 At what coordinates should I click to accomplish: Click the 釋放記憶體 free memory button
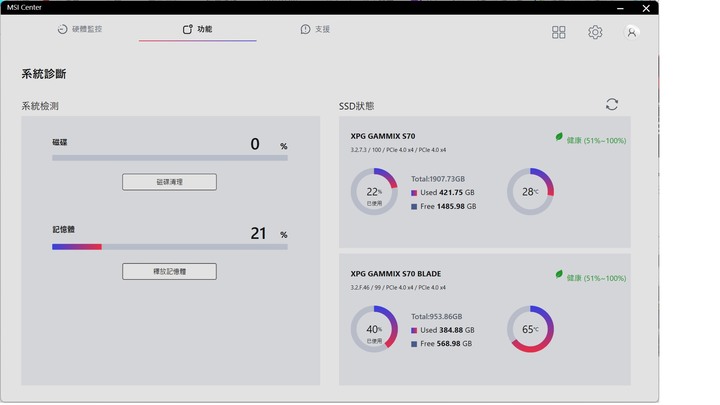169,271
